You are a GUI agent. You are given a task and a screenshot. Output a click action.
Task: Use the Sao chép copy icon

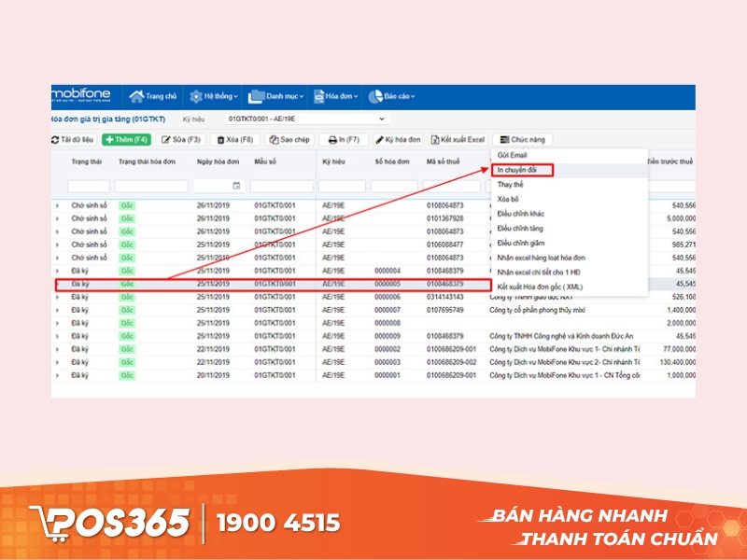pyautogui.click(x=273, y=140)
